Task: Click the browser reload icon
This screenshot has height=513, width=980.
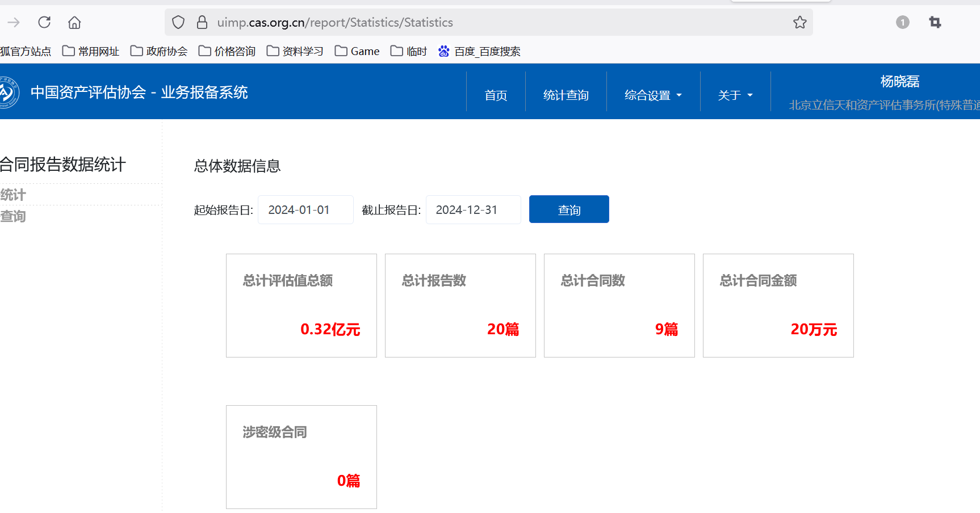Action: [44, 23]
